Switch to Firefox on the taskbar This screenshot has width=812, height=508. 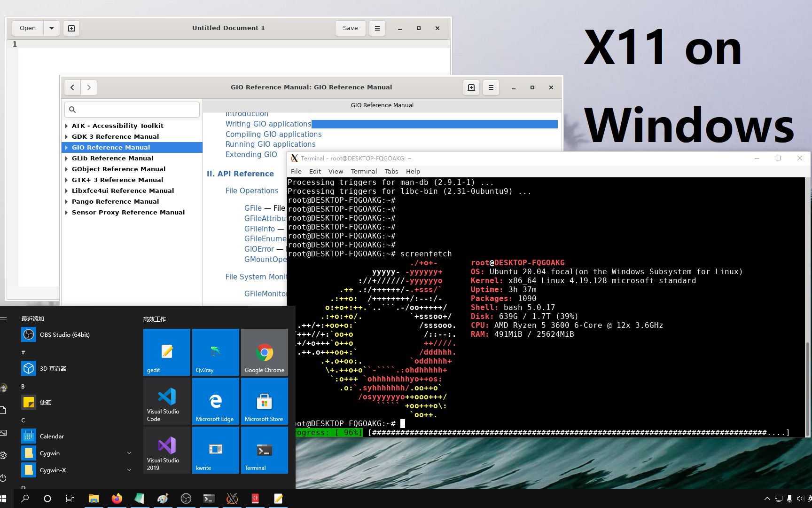[x=117, y=499]
